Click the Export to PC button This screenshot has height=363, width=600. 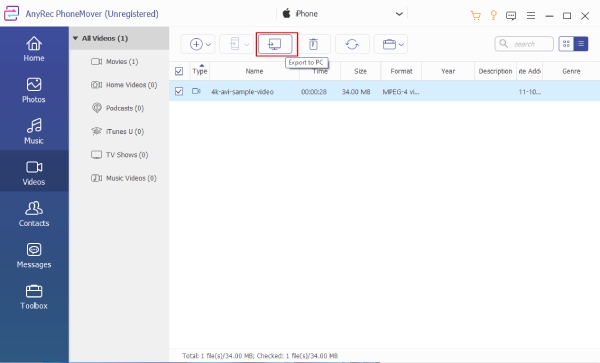click(x=276, y=44)
